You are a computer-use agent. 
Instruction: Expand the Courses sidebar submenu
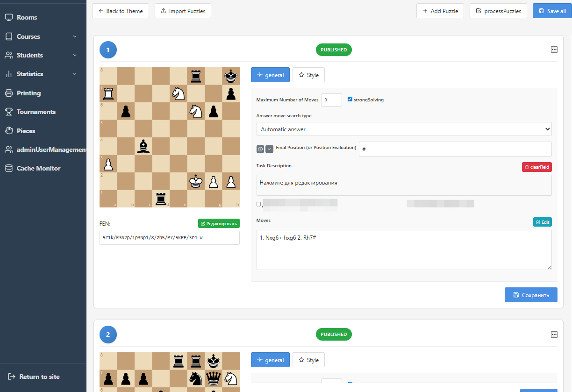tap(75, 36)
